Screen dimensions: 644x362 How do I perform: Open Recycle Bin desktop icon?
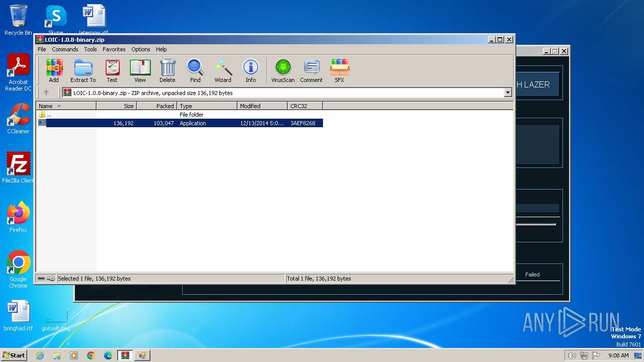18,20
